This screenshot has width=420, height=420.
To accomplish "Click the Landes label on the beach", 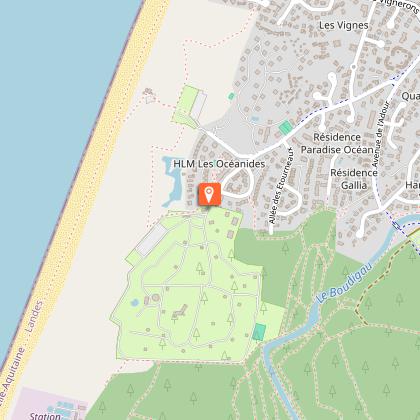I will click(34, 317).
